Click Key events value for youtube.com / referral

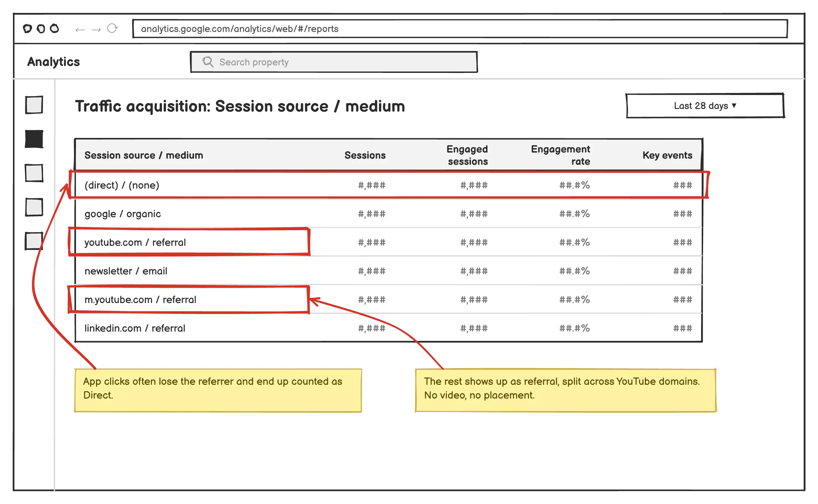click(x=683, y=242)
